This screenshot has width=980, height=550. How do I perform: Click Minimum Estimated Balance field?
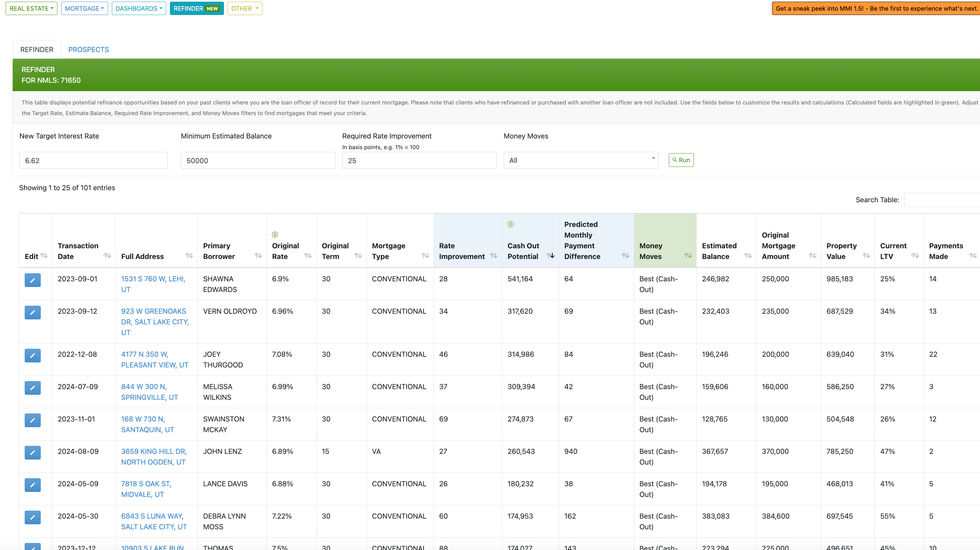pyautogui.click(x=258, y=161)
